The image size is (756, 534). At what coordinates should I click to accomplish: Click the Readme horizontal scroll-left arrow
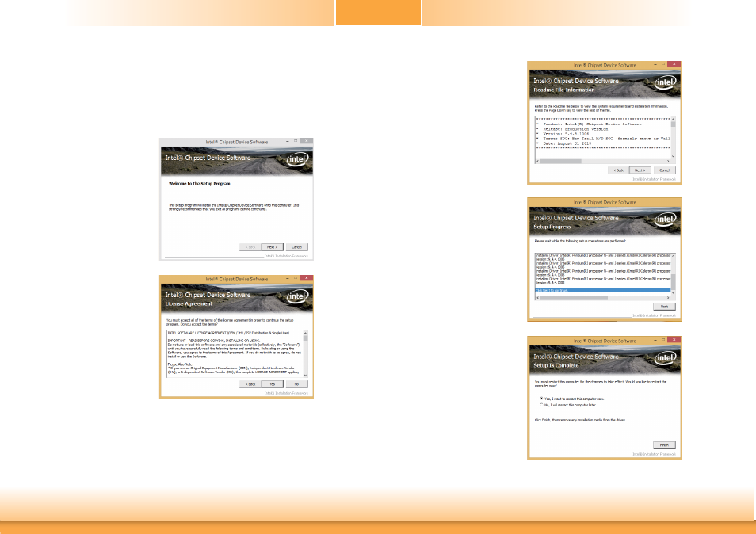(x=538, y=162)
